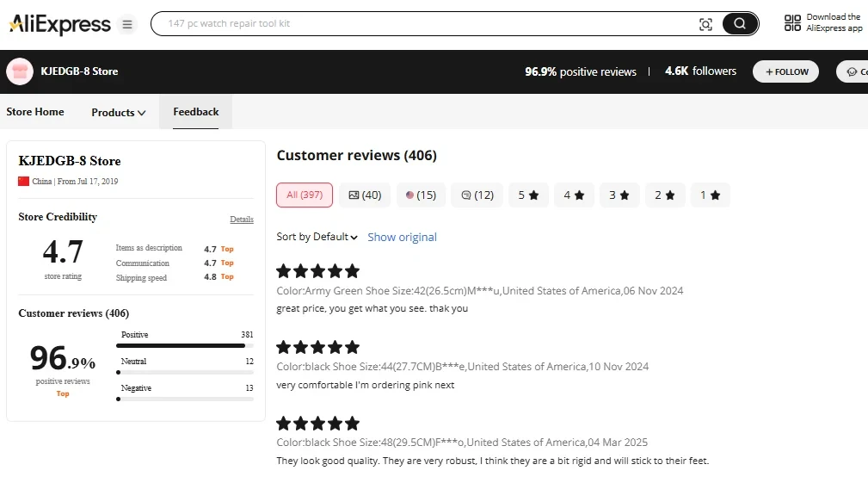Image resolution: width=868 pixels, height=483 pixels.
Task: Click the review 'very comfortable I'm ordering pink next'
Action: [x=366, y=385]
